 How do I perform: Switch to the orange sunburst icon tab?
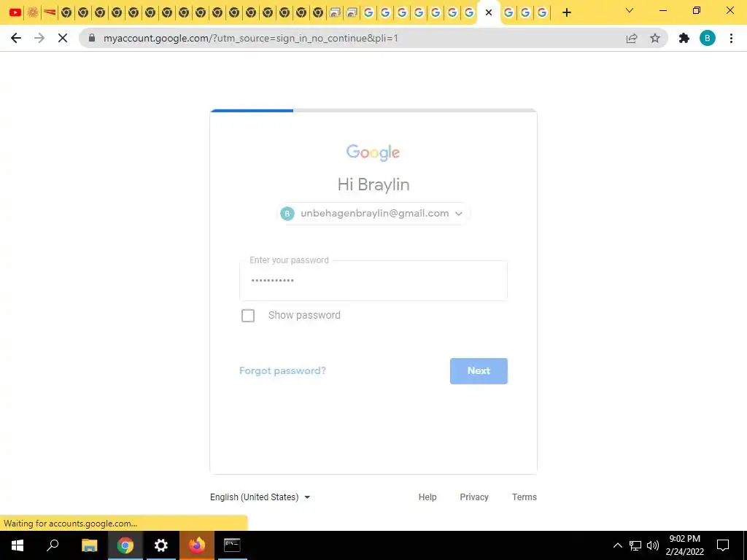point(32,12)
